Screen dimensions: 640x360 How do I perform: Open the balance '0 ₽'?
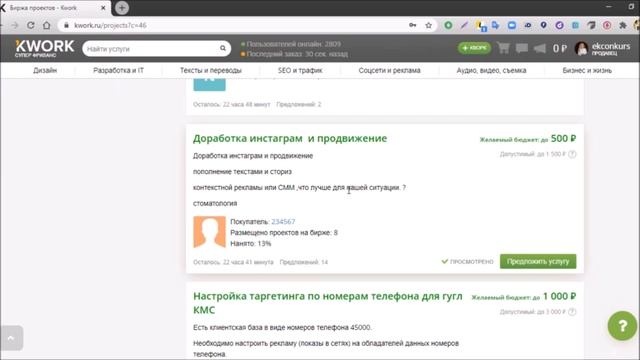click(x=560, y=48)
